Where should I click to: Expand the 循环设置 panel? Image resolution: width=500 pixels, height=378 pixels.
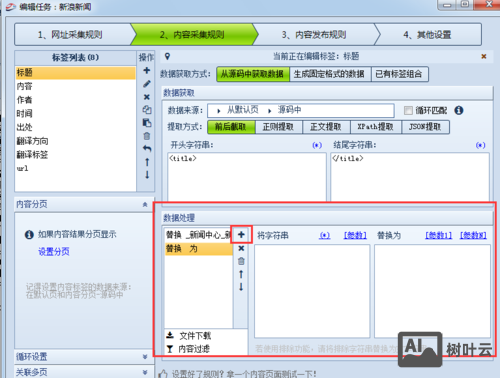tap(145, 357)
